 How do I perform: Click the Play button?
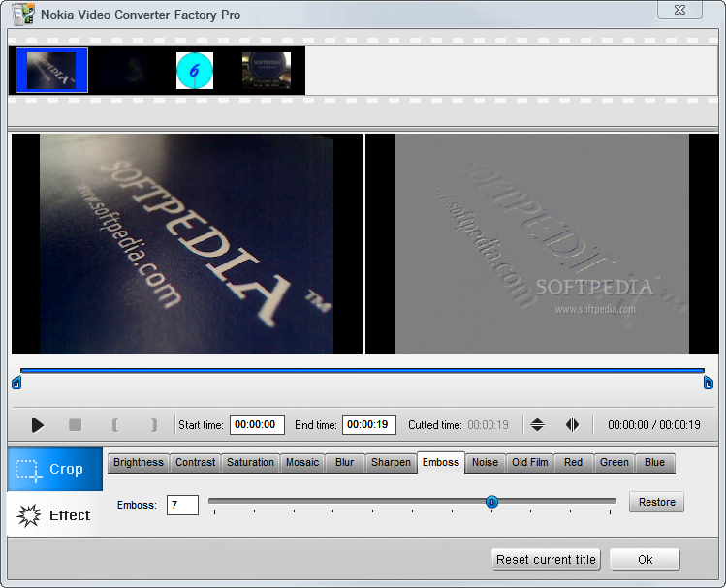[38, 424]
